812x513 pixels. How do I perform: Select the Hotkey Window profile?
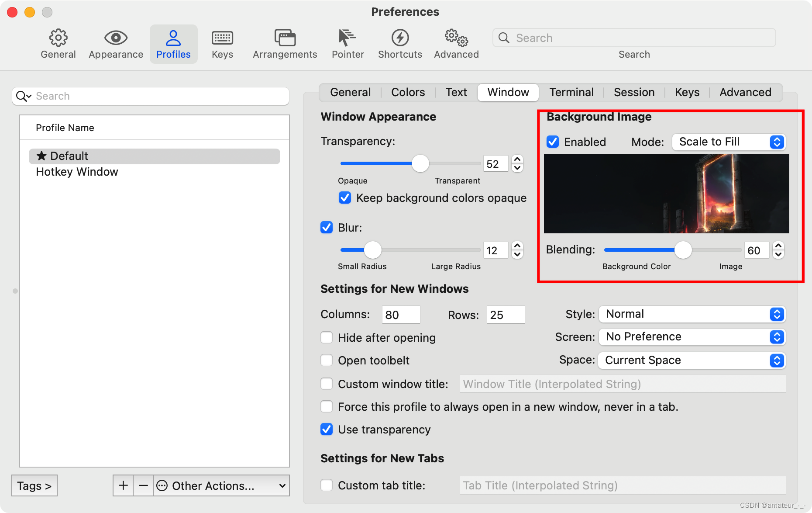click(155, 172)
